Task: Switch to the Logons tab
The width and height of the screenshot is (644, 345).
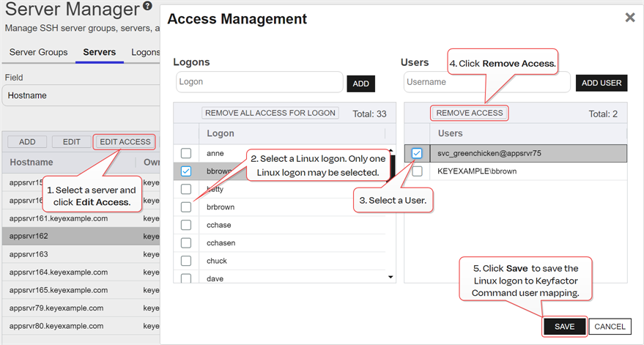Action: pyautogui.click(x=145, y=53)
